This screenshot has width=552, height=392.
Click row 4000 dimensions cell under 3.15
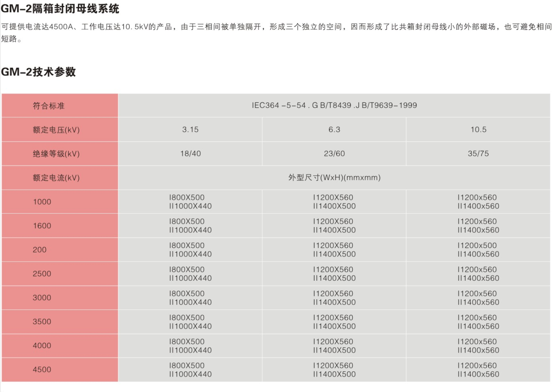click(x=190, y=346)
